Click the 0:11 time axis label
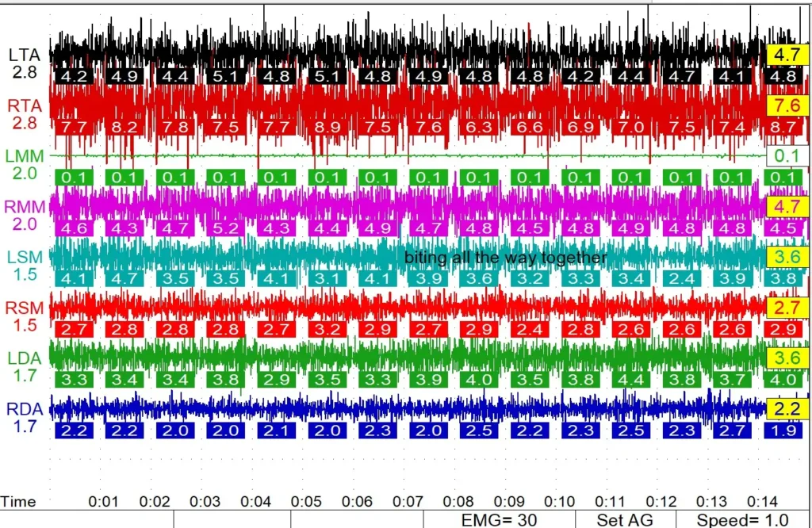 point(610,502)
